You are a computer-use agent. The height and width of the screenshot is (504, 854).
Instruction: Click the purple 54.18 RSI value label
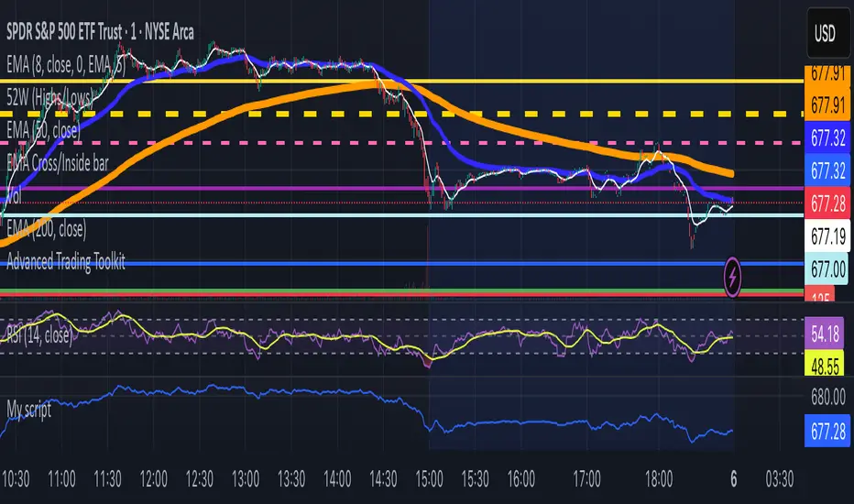coord(825,334)
